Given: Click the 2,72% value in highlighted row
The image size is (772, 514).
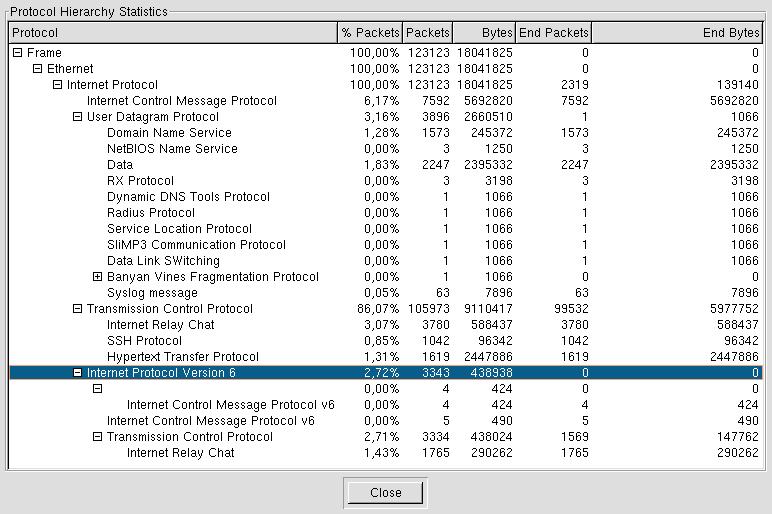Looking at the screenshot, I should click(x=382, y=373).
